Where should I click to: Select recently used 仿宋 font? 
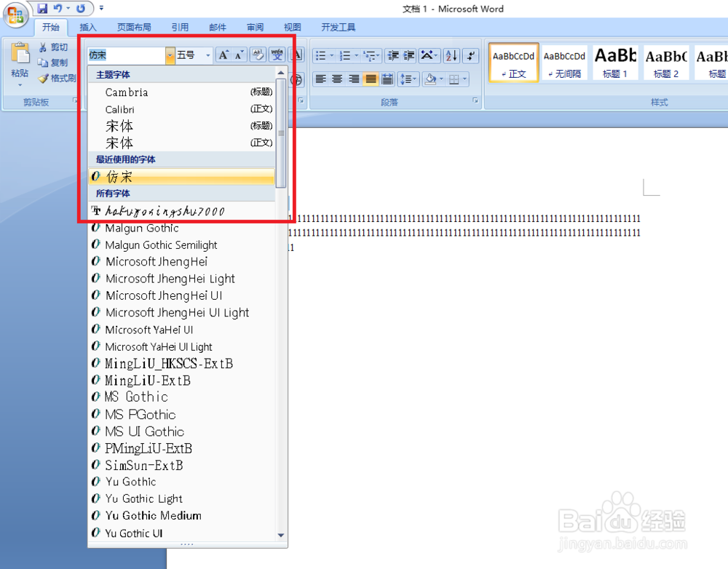click(181, 176)
